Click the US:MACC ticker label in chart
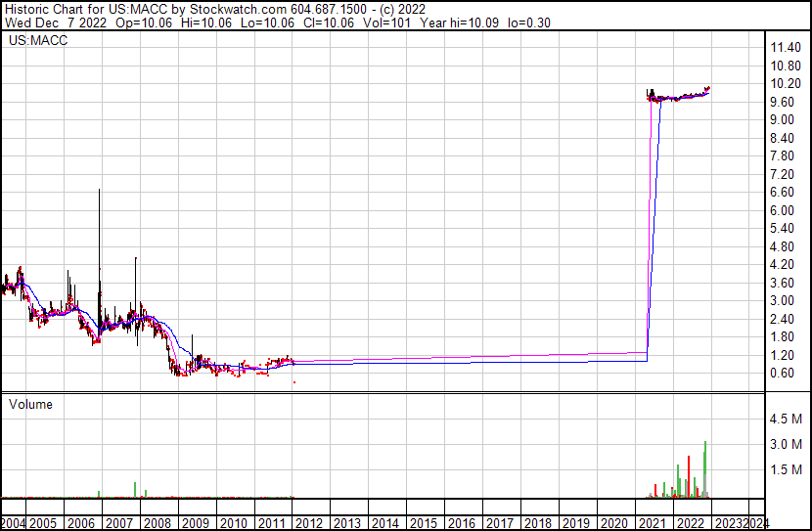This screenshot has height=531, width=812. (x=38, y=40)
